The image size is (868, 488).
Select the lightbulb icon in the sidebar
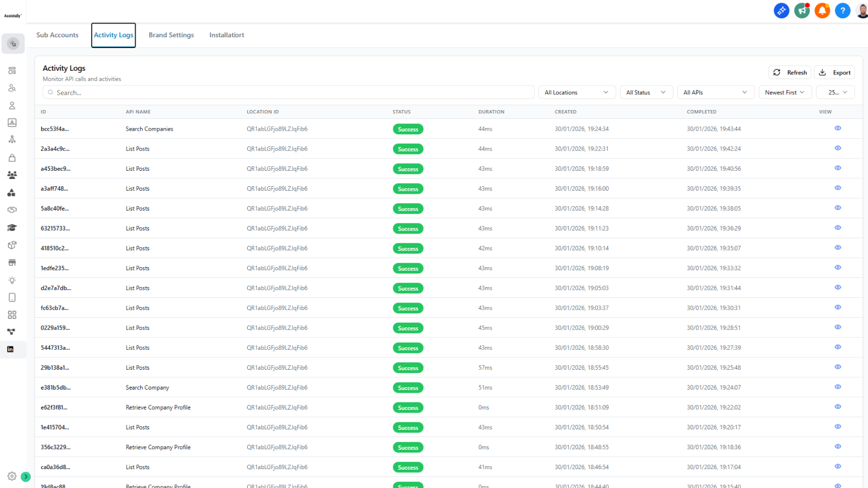12,280
